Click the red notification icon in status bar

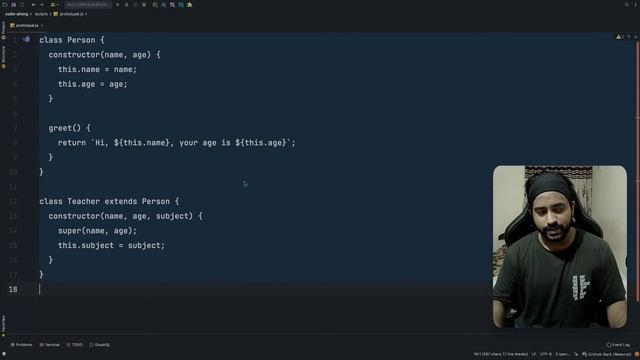tap(636, 354)
